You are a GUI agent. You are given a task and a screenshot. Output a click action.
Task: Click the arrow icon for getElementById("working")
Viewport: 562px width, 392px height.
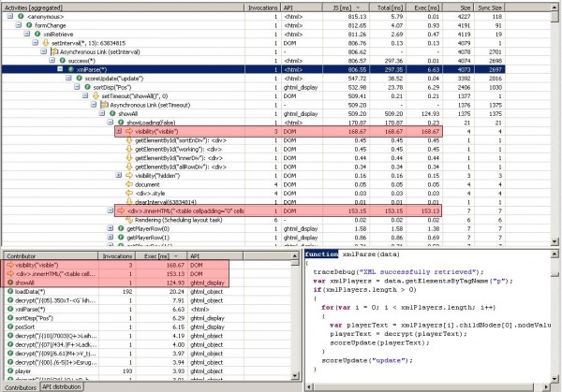(x=129, y=149)
